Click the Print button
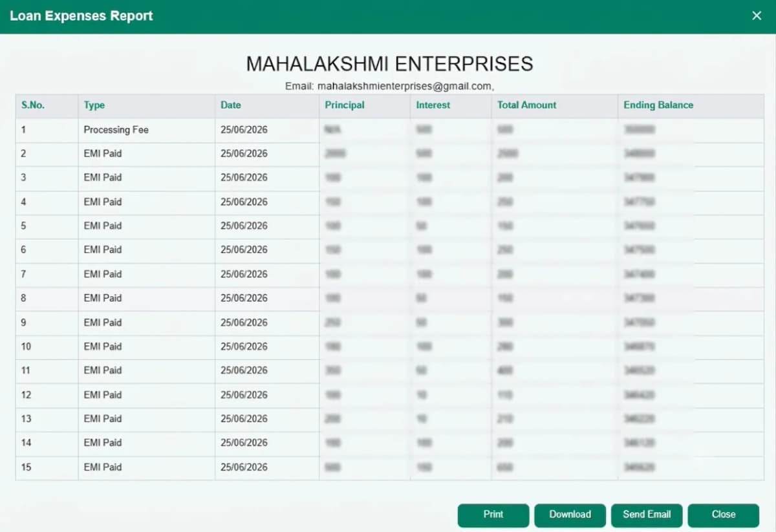This screenshot has height=532, width=776. (493, 515)
